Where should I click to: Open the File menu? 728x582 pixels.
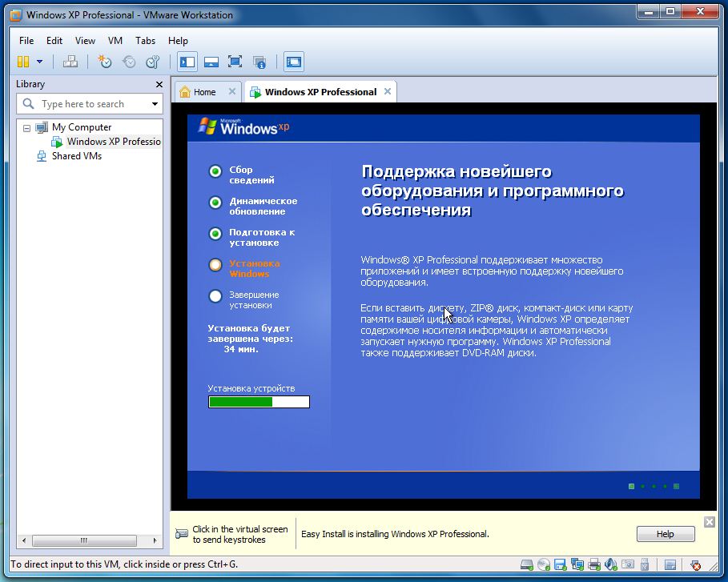click(26, 41)
